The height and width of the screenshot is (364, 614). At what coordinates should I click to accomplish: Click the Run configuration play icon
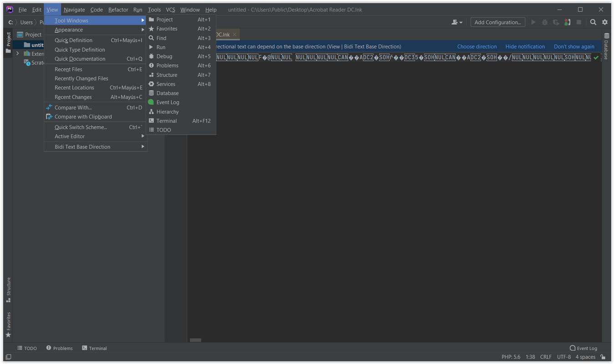coord(533,22)
